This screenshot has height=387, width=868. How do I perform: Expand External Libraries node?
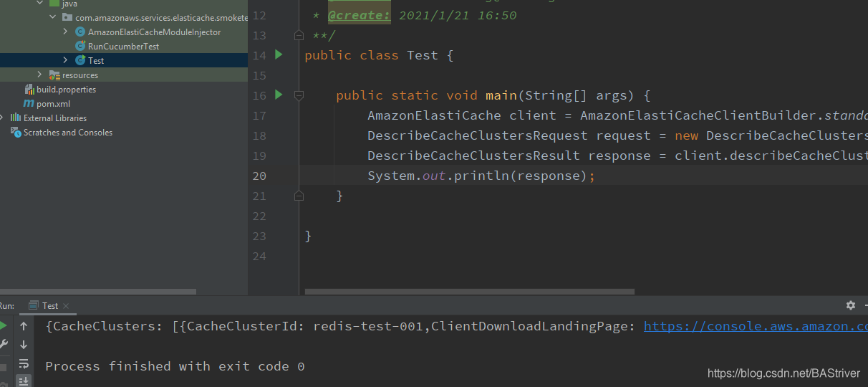2,118
